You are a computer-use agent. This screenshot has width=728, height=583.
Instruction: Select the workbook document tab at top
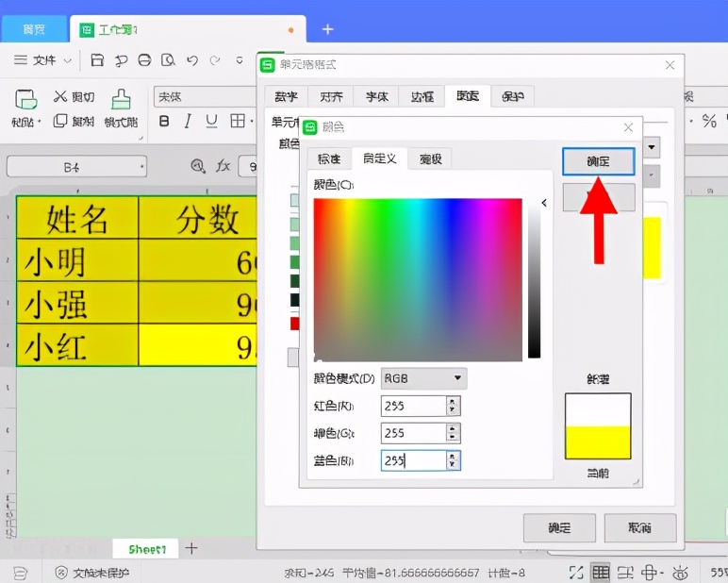pyautogui.click(x=188, y=30)
